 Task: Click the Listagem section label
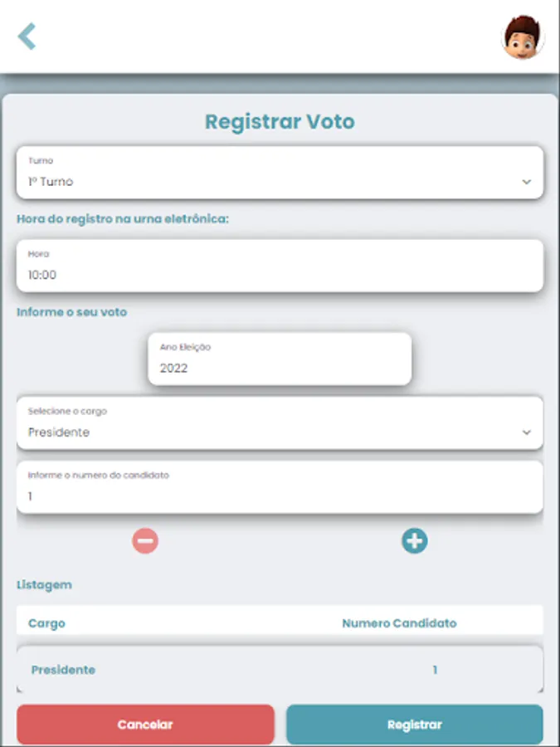(44, 584)
